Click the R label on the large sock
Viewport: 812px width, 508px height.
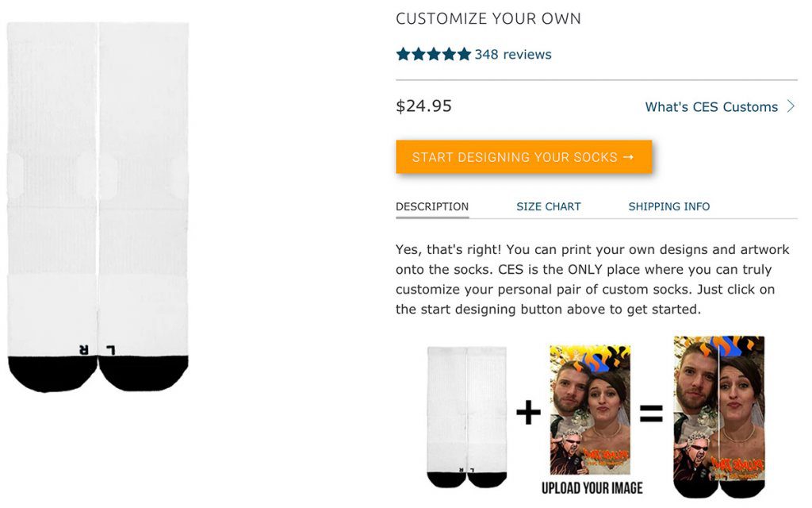(x=83, y=349)
